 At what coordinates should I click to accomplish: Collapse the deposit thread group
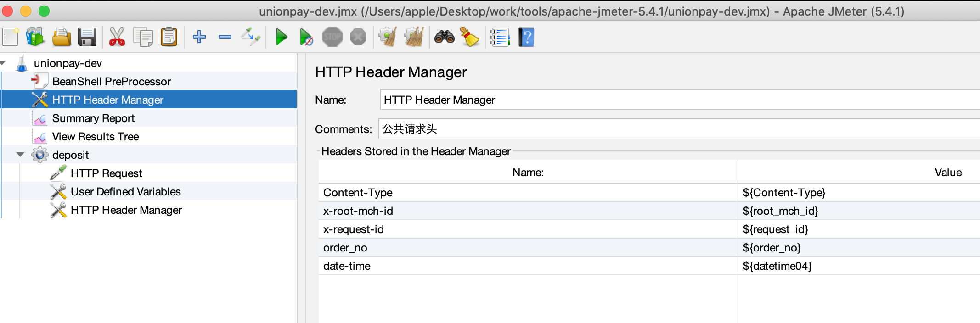pos(20,155)
